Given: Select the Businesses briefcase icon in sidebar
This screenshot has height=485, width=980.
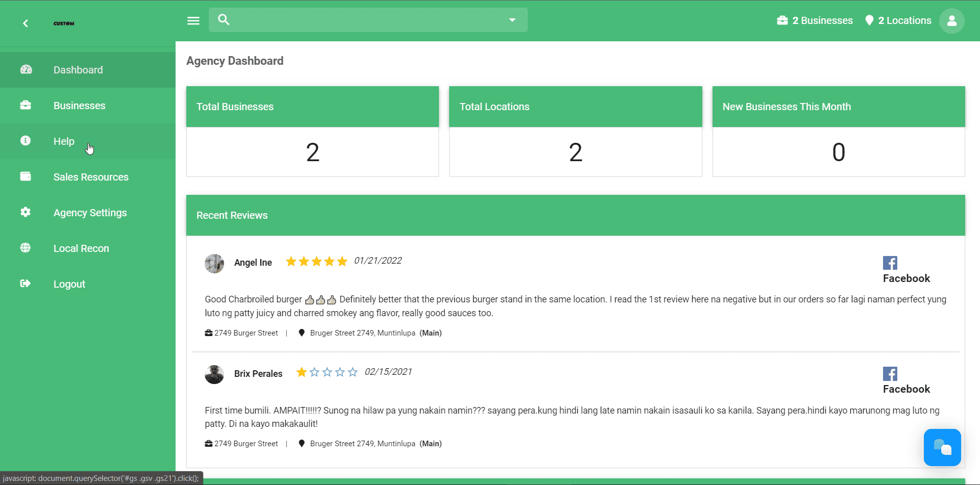Looking at the screenshot, I should [x=26, y=105].
